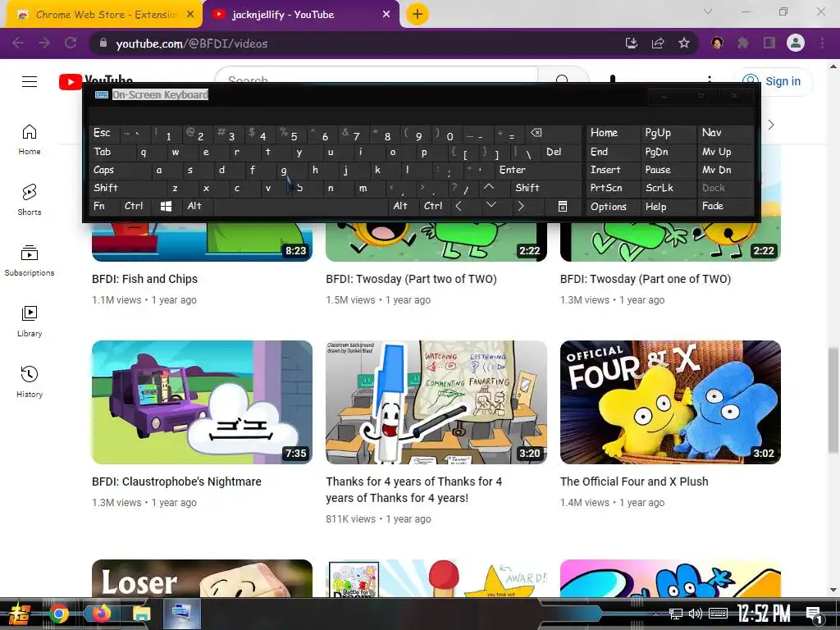Go to YouTube Home in sidebar
The height and width of the screenshot is (630, 840).
[30, 139]
